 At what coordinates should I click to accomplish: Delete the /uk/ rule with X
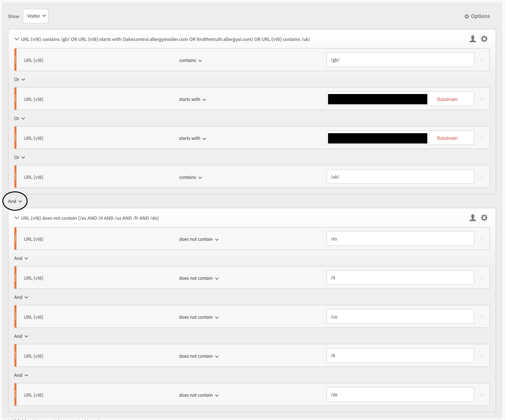482,177
